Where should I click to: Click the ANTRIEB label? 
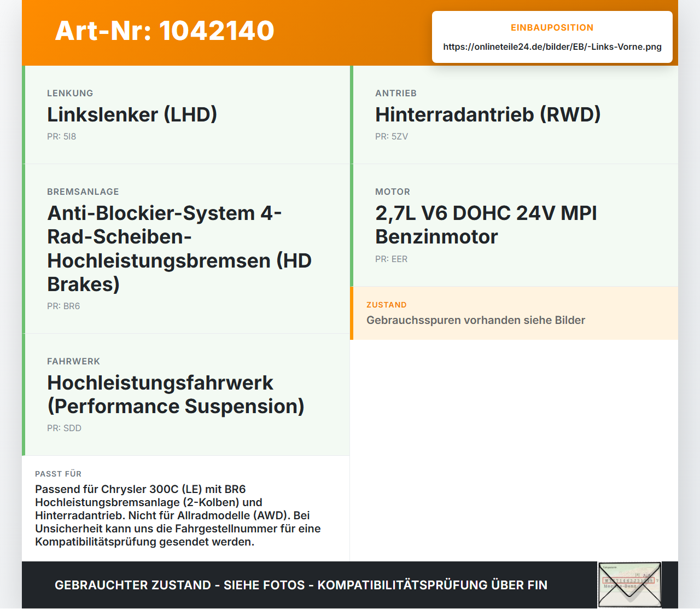coord(396,93)
